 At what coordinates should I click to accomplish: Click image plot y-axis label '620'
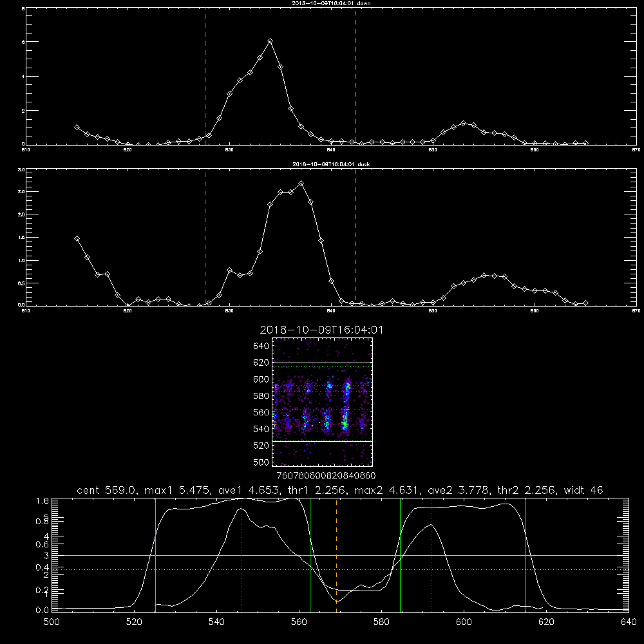261,363
